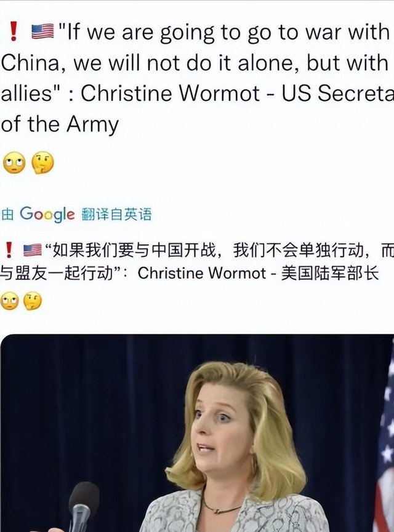Click the red exclamation emoji in English tweet
The image size is (394, 532).
coord(14,31)
